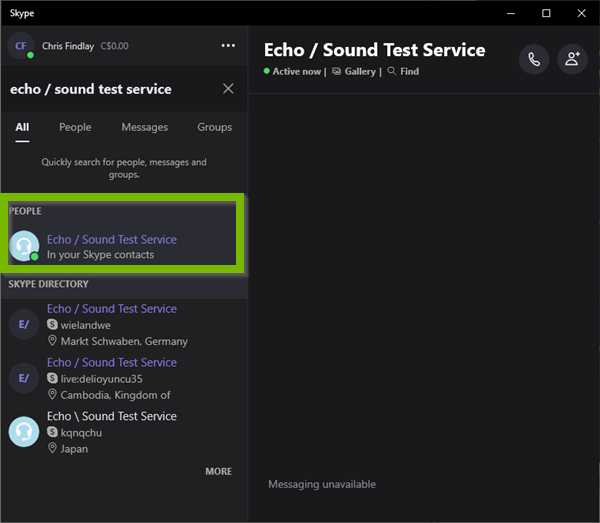The height and width of the screenshot is (523, 600).
Task: Select the Echo \ Sound Test Service result kqnqchu
Action: point(124,432)
